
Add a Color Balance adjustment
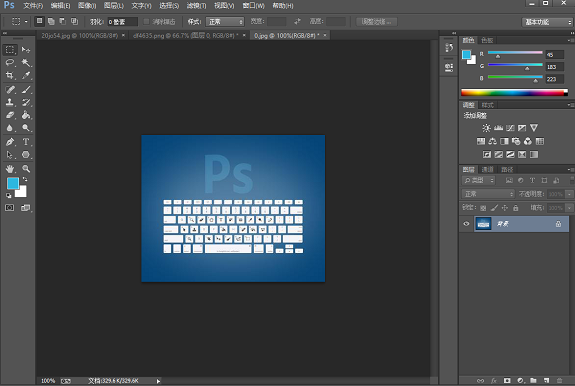click(x=492, y=141)
